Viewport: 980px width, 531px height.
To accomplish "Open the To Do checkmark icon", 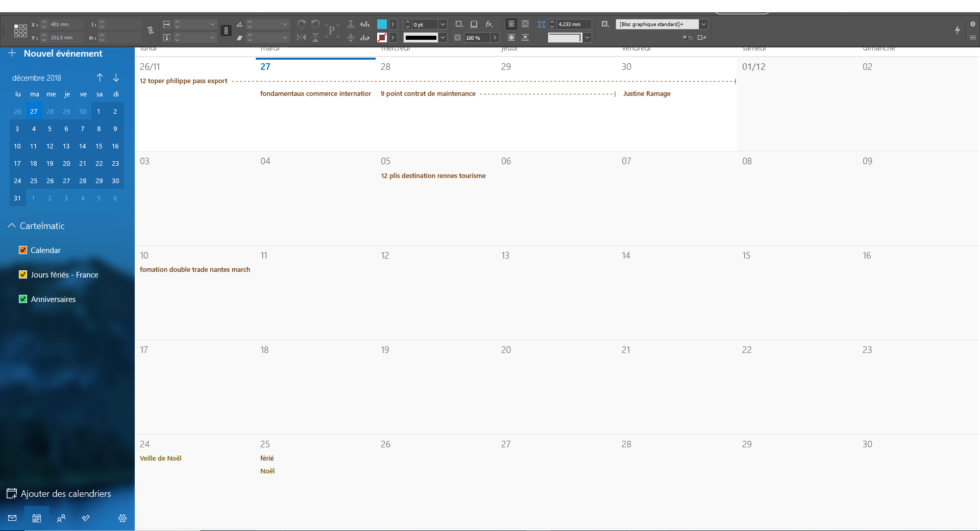I will [x=86, y=518].
